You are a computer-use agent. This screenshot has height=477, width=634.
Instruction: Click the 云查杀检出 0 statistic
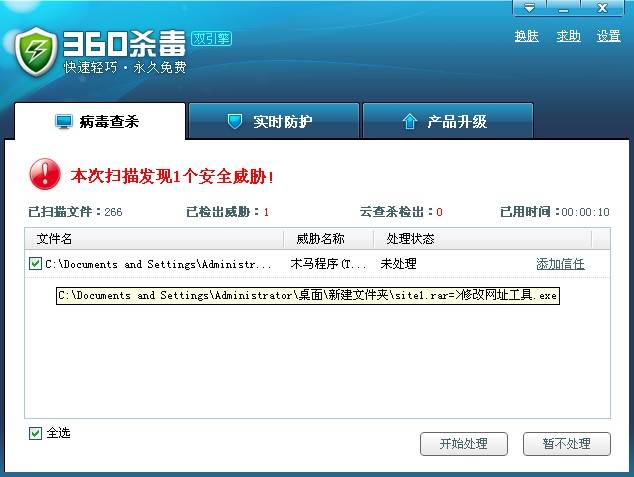pyautogui.click(x=401, y=211)
